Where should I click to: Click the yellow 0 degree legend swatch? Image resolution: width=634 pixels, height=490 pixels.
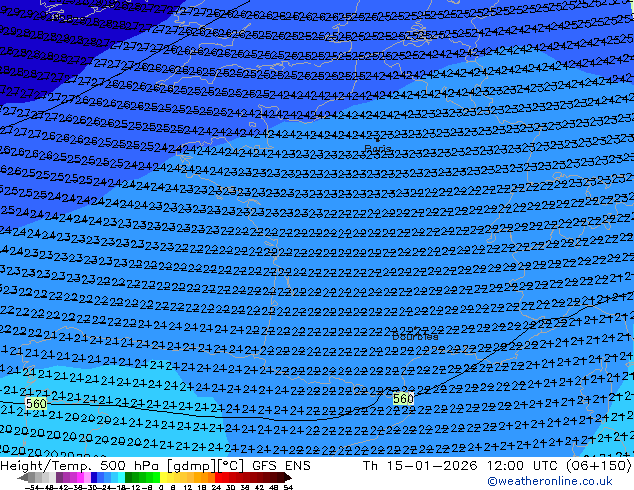click(163, 477)
